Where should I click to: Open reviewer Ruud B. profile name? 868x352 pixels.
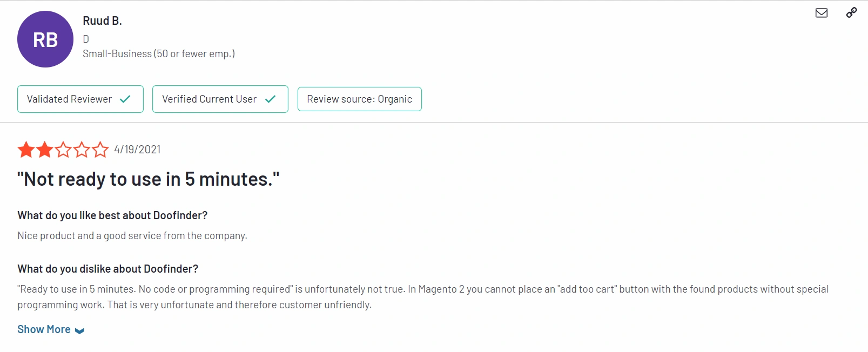pyautogui.click(x=102, y=21)
